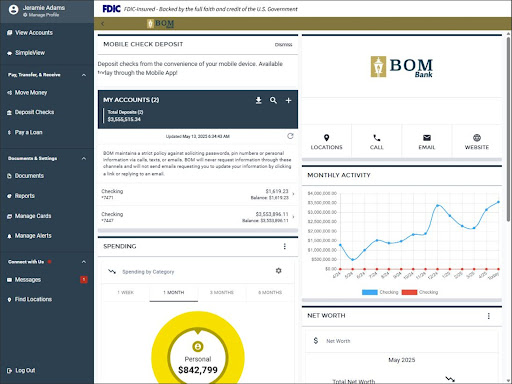Image resolution: width=512 pixels, height=384 pixels.
Task: Open Spending by Category settings gear
Action: pos(279,271)
